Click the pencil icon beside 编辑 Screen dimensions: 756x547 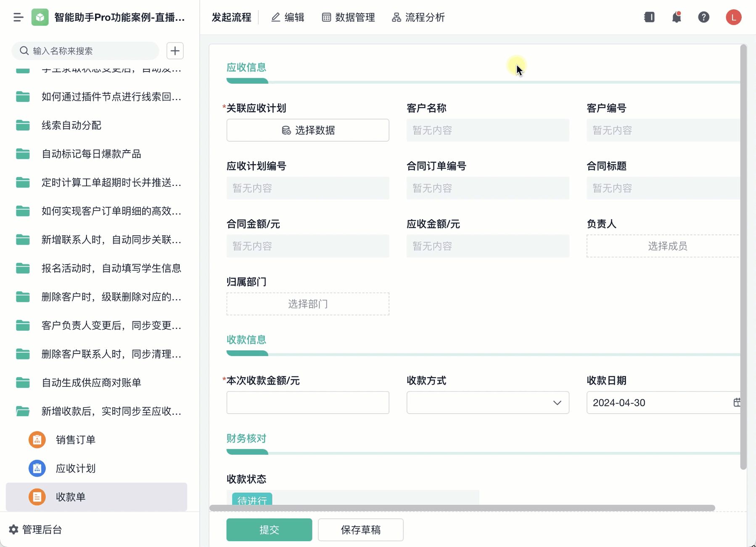coord(276,17)
